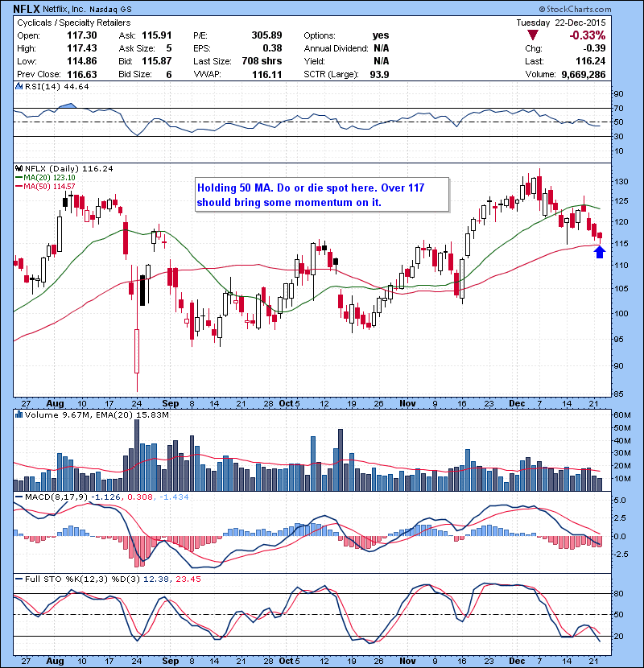Click the 'Holding 50 MA' annotation text box

tap(320, 195)
